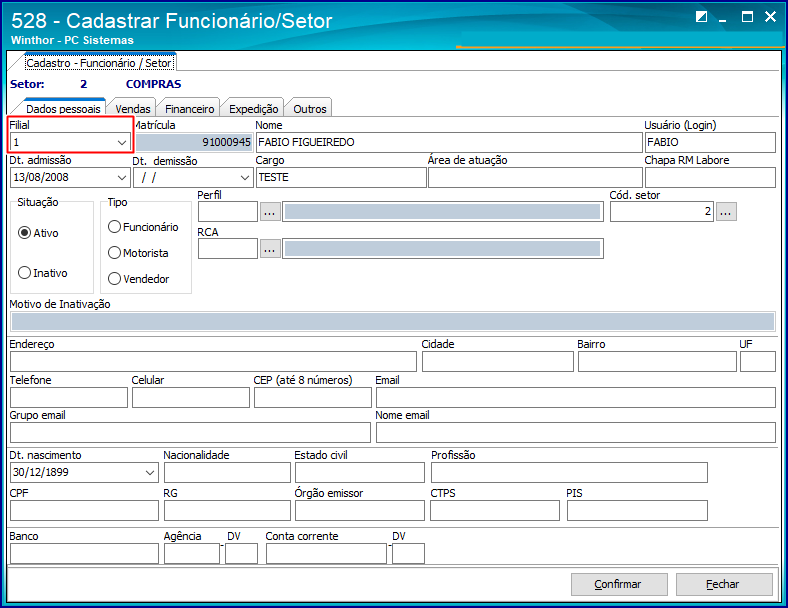Click the Usuário (Login) field
This screenshot has width=788, height=608.
click(x=710, y=142)
